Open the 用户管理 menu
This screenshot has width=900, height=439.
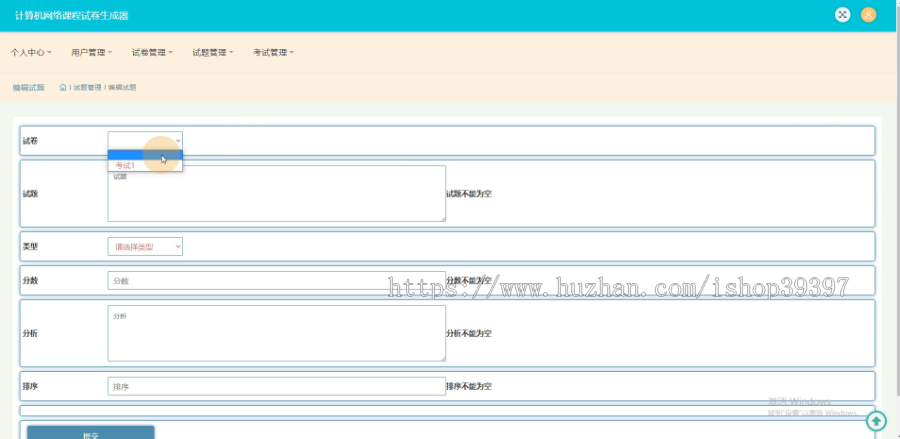[x=92, y=52]
